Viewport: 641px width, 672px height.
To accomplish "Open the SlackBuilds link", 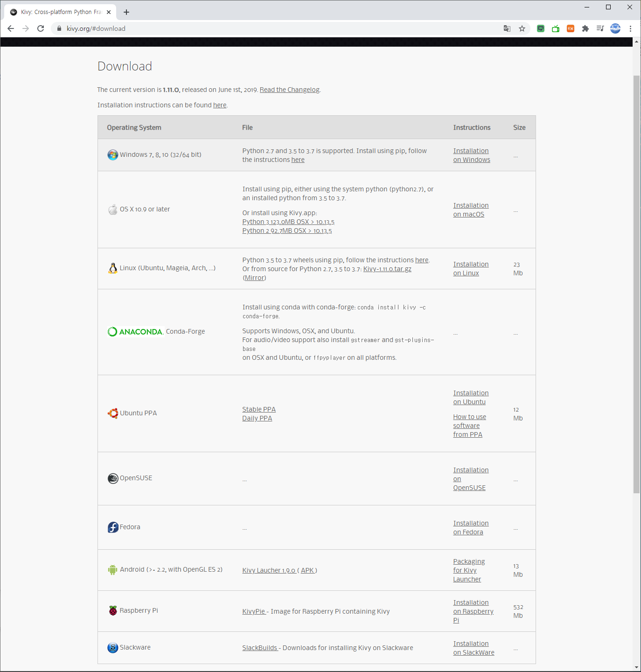I will coord(260,648).
